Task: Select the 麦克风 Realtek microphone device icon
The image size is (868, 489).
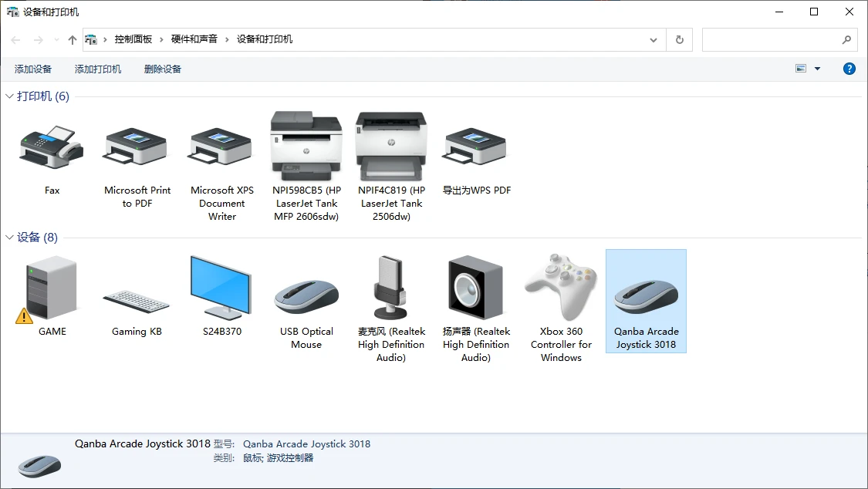Action: [x=391, y=288]
